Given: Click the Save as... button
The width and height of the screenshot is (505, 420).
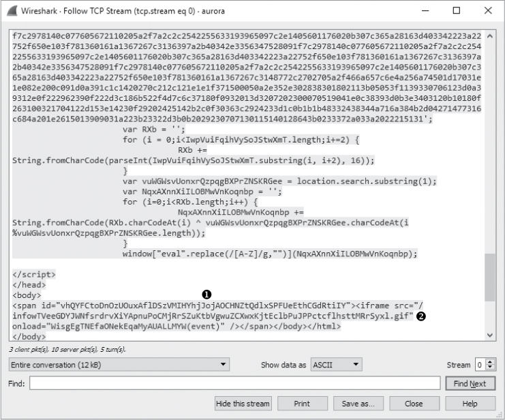Looking at the screenshot, I should pyautogui.click(x=358, y=403).
